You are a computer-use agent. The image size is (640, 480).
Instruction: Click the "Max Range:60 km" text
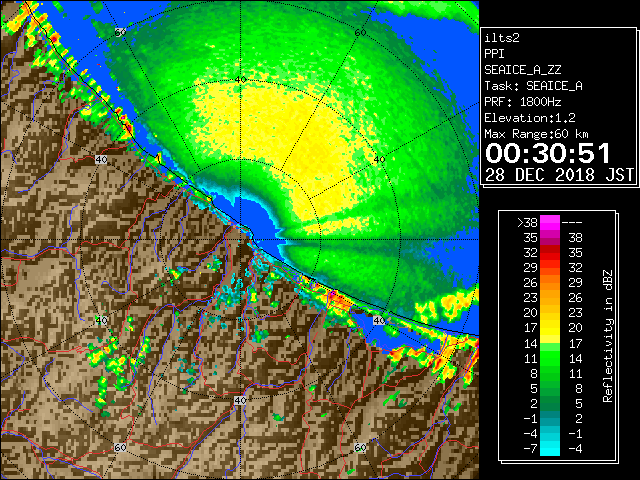536,134
